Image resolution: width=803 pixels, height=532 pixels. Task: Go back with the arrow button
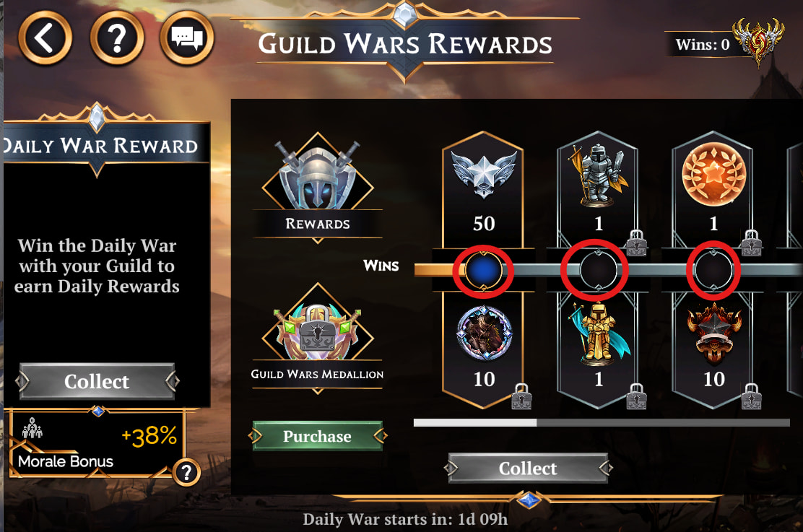[45, 38]
